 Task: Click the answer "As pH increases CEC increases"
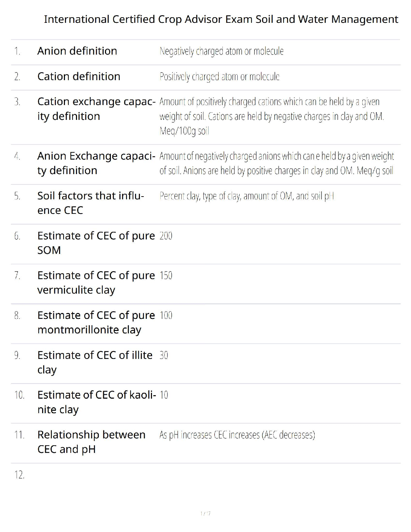pyautogui.click(x=237, y=435)
